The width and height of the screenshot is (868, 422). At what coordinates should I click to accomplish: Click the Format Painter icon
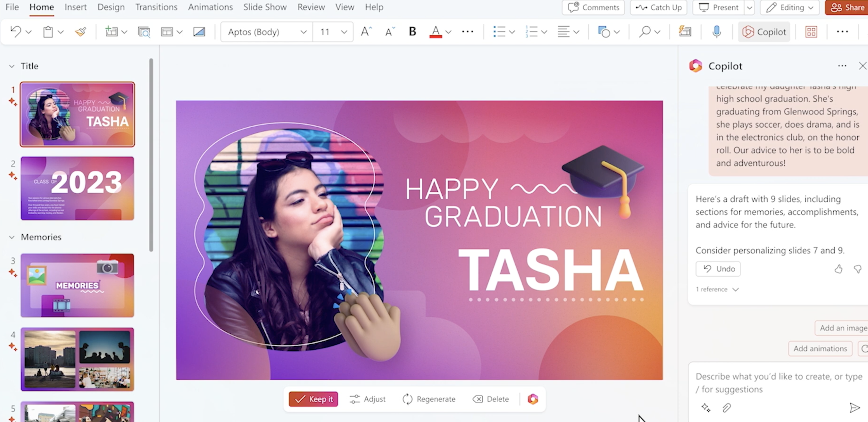point(81,32)
